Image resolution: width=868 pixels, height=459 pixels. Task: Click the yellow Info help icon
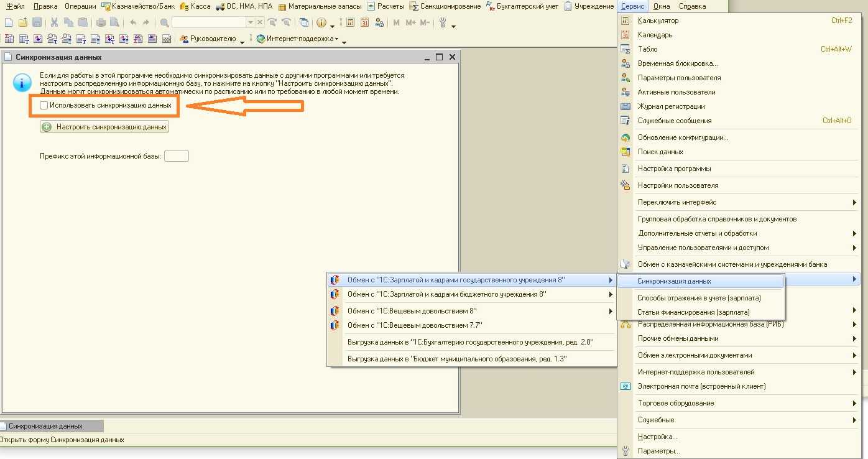click(x=321, y=22)
